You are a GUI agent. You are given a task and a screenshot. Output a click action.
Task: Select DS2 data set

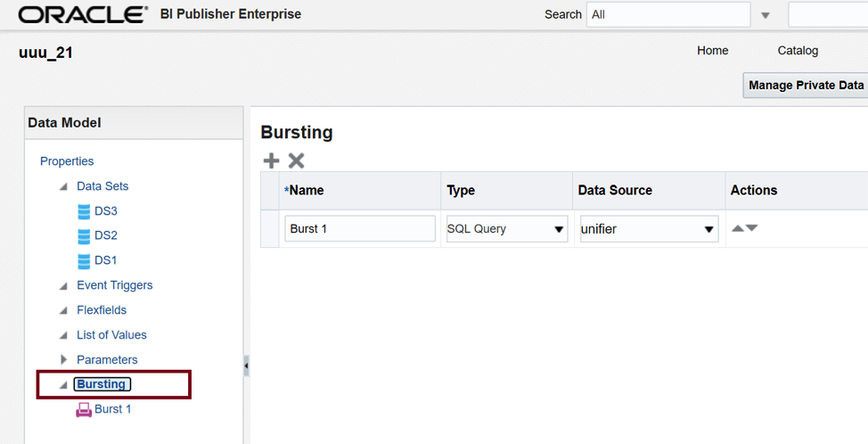point(106,235)
